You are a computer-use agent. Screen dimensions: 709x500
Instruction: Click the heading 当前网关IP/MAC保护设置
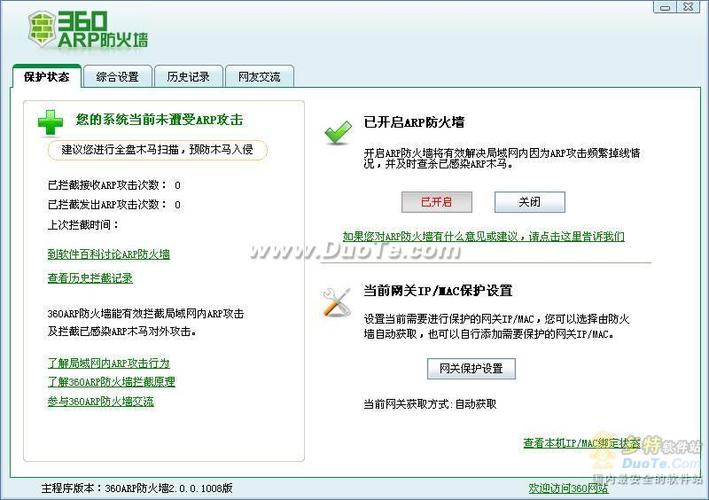pos(438,290)
